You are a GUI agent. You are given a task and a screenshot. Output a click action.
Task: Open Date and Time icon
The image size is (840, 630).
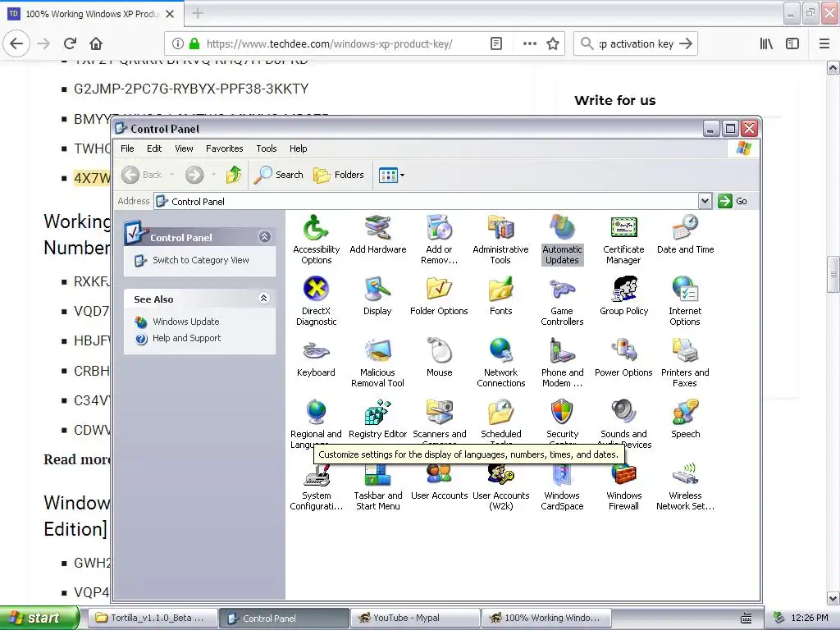[685, 234]
